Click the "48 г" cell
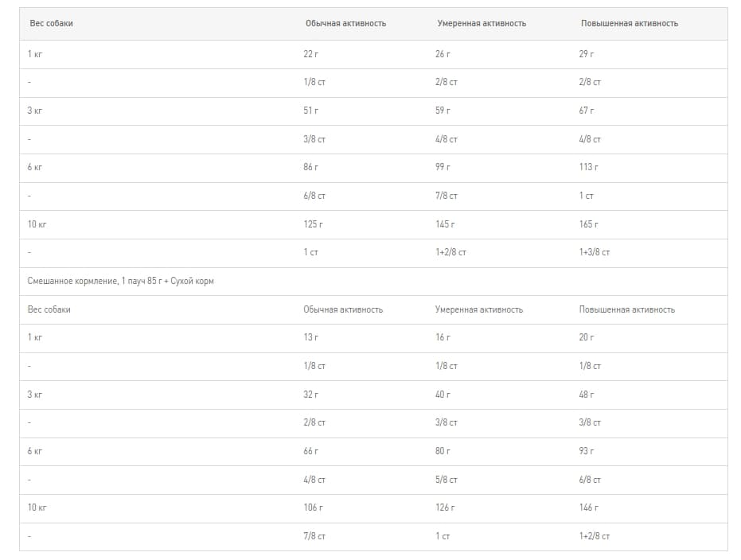Image resolution: width=741 pixels, height=560 pixels. (587, 395)
